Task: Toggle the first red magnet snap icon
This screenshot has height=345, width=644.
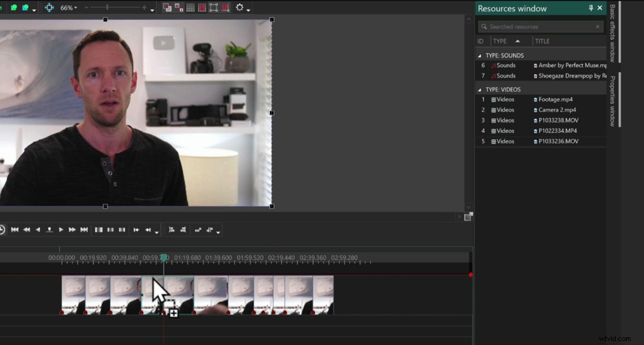Action: tap(202, 7)
